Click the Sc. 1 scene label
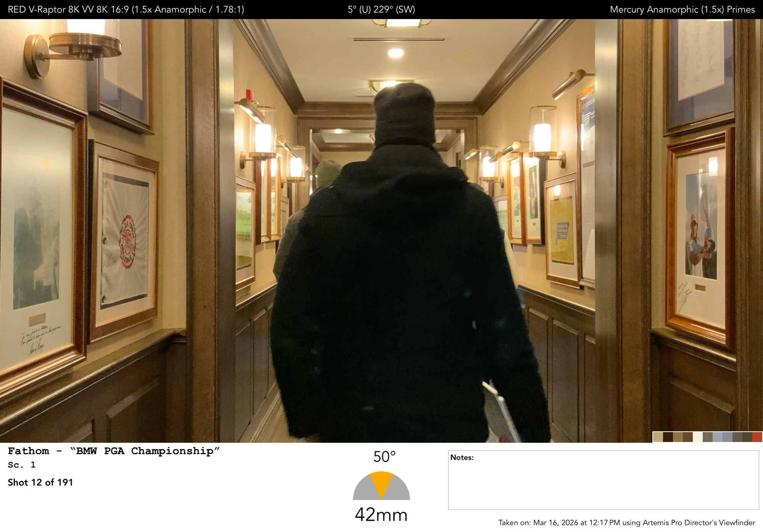 coord(21,465)
